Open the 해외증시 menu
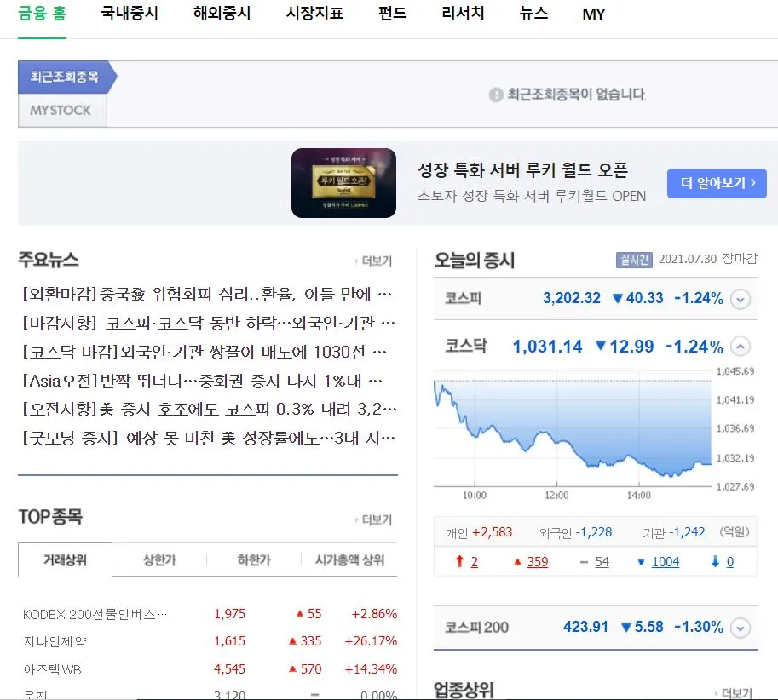The height and width of the screenshot is (700, 778). point(222,14)
